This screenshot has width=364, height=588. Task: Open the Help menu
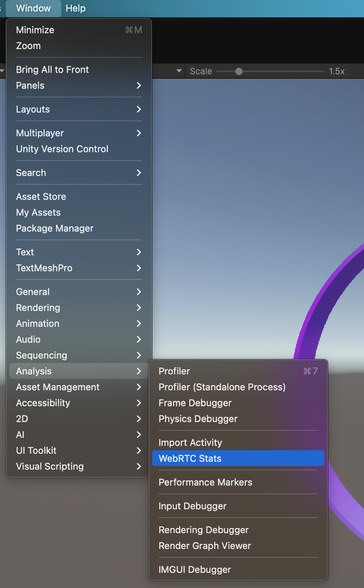coord(75,8)
